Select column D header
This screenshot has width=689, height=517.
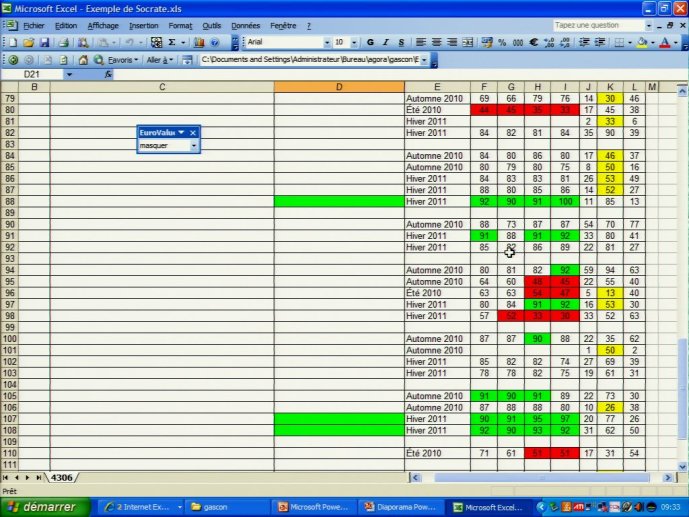tap(339, 87)
